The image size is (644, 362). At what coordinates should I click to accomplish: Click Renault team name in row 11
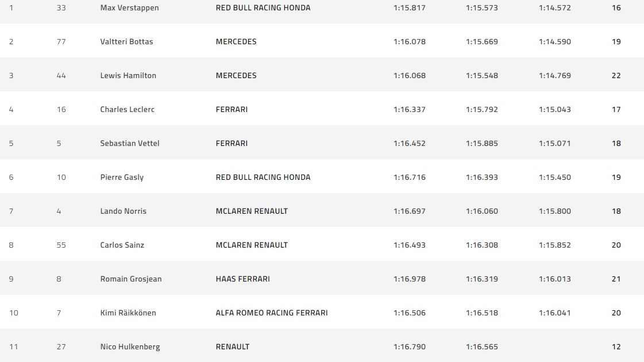[x=232, y=347]
